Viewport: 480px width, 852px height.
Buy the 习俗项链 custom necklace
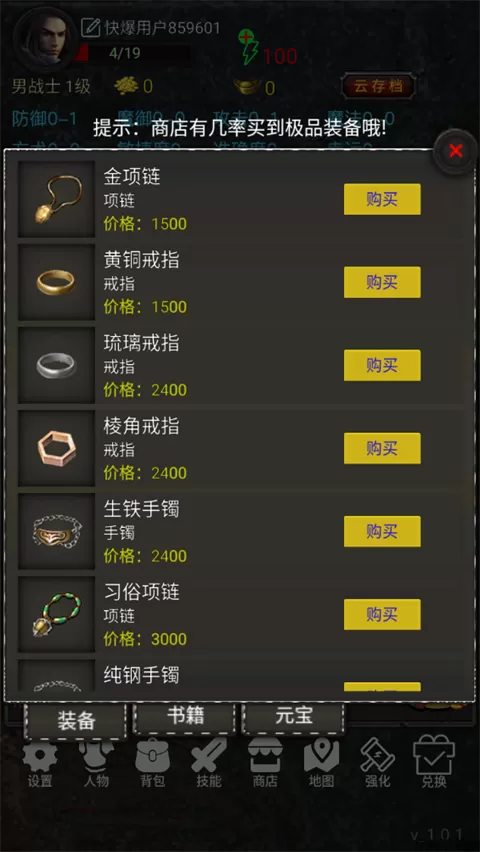point(382,615)
